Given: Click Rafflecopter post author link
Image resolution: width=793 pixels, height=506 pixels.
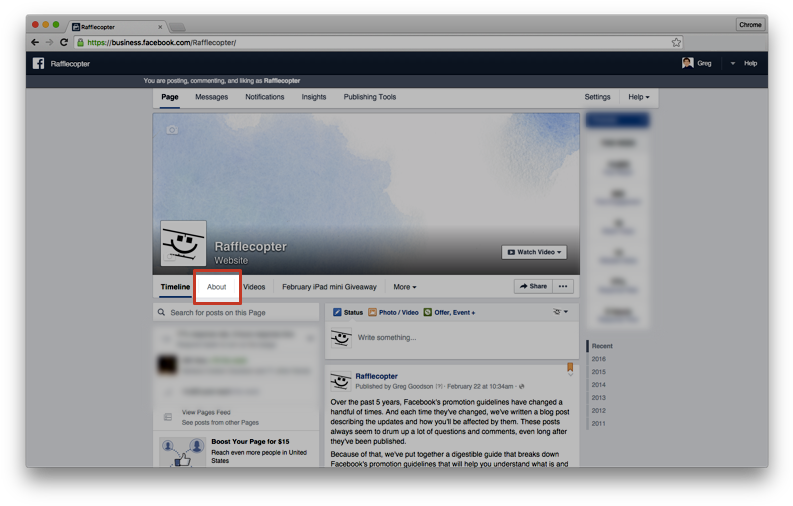Looking at the screenshot, I should pyautogui.click(x=376, y=376).
